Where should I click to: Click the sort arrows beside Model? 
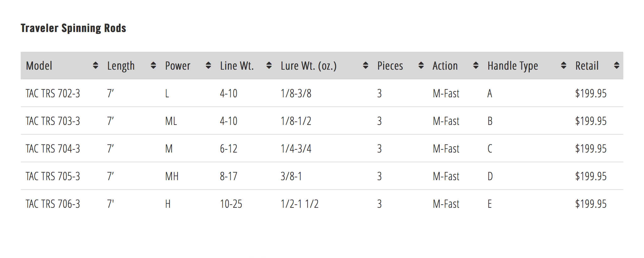(x=95, y=66)
